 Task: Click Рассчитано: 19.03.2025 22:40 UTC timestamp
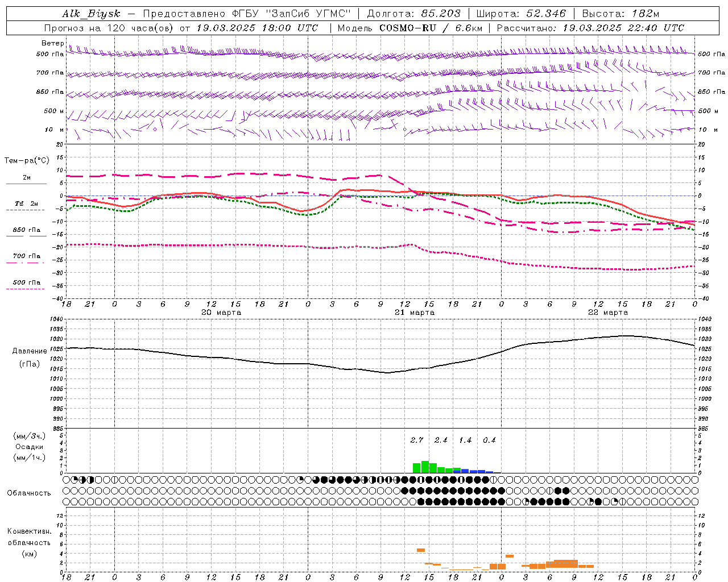(x=590, y=28)
